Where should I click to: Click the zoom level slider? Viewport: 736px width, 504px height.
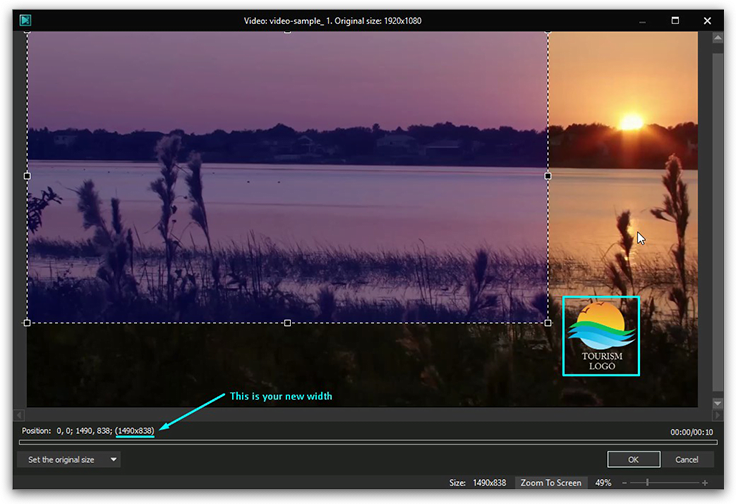tap(663, 483)
